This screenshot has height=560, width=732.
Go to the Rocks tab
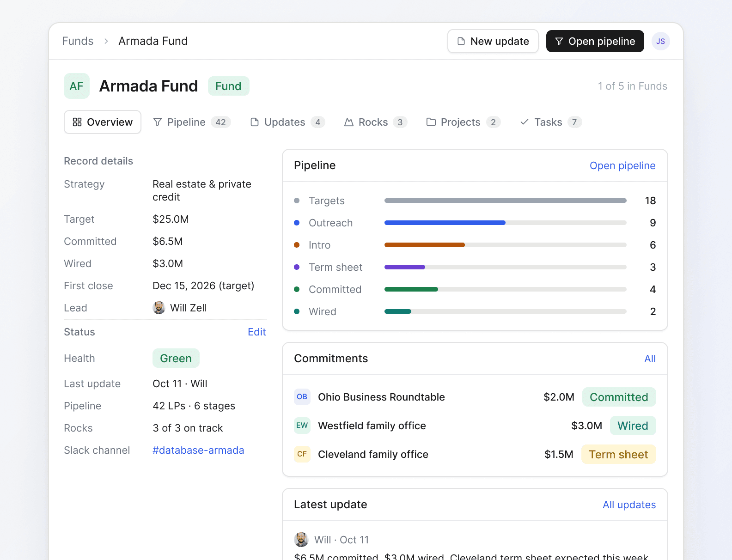tap(375, 122)
